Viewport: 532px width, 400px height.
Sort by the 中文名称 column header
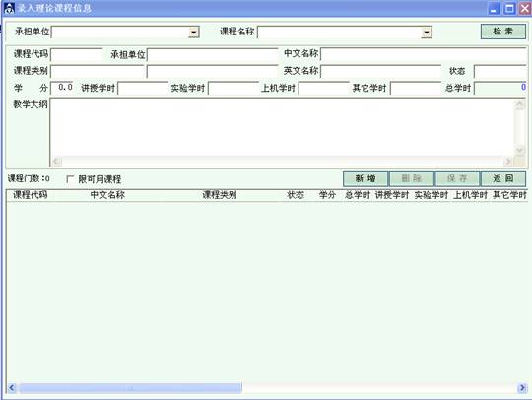coord(107,195)
